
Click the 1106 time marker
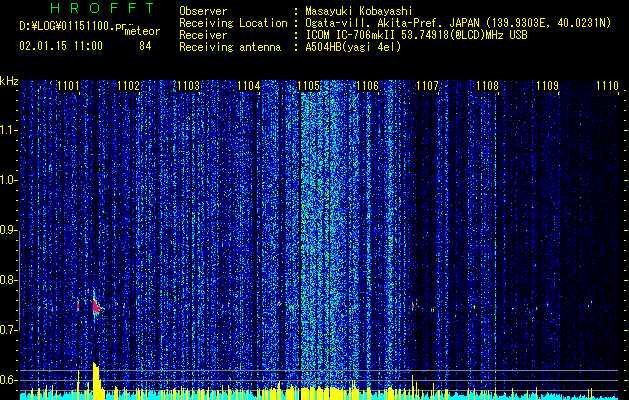pyautogui.click(x=367, y=85)
